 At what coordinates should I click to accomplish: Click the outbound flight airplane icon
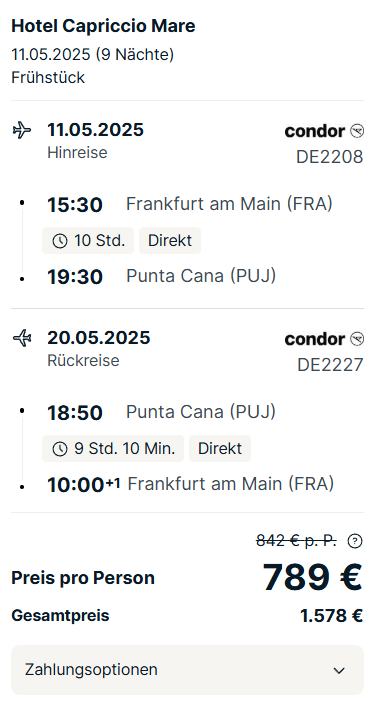[22, 131]
